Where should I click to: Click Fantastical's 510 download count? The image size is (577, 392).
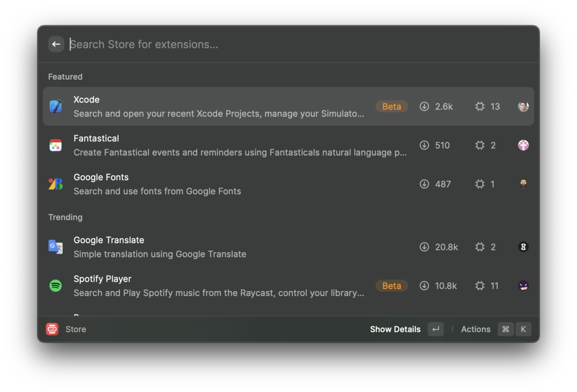[442, 145]
